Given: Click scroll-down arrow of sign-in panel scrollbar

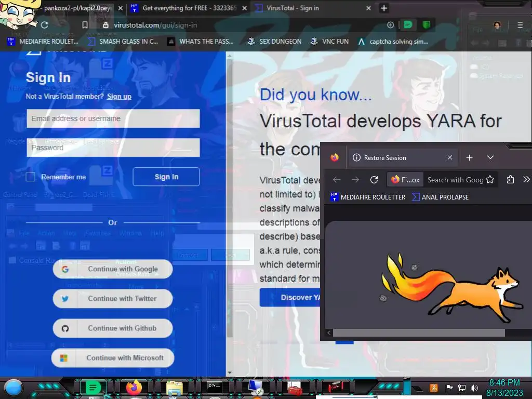Looking at the screenshot, I should [230, 373].
